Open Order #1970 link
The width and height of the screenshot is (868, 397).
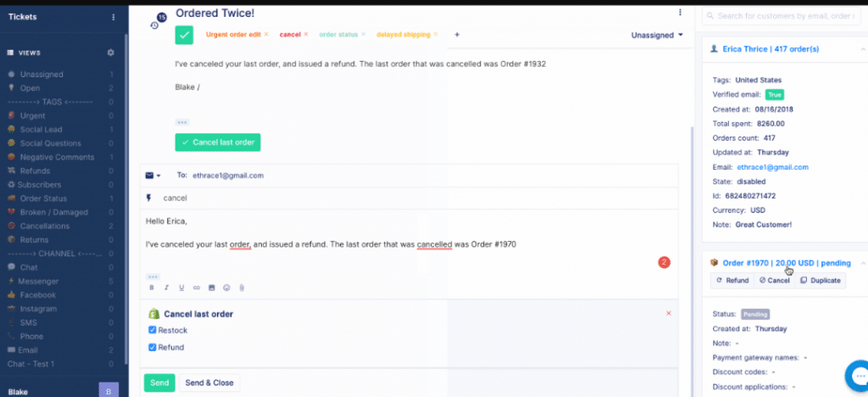click(787, 263)
